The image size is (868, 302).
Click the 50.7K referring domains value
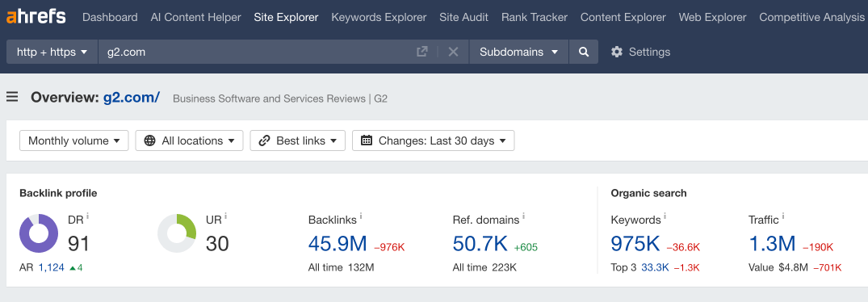pyautogui.click(x=480, y=243)
